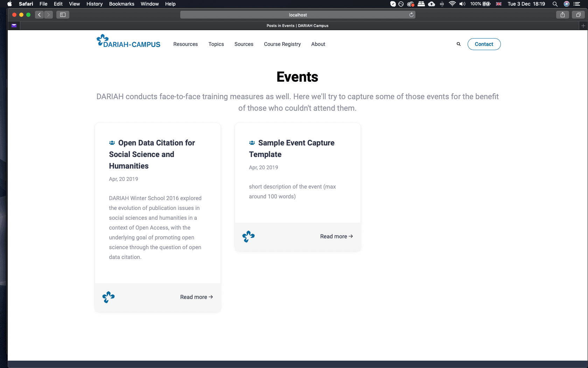Screen dimensions: 588x368
Task: Click the DARIAH flower icon on Sample Event footer
Action: pos(248,237)
